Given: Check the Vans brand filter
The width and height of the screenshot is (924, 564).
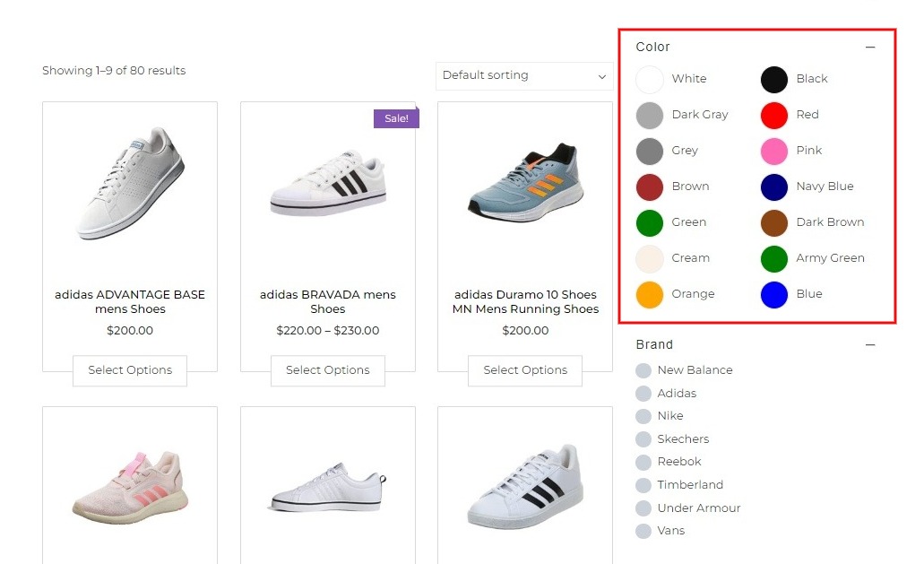Looking at the screenshot, I should (643, 531).
